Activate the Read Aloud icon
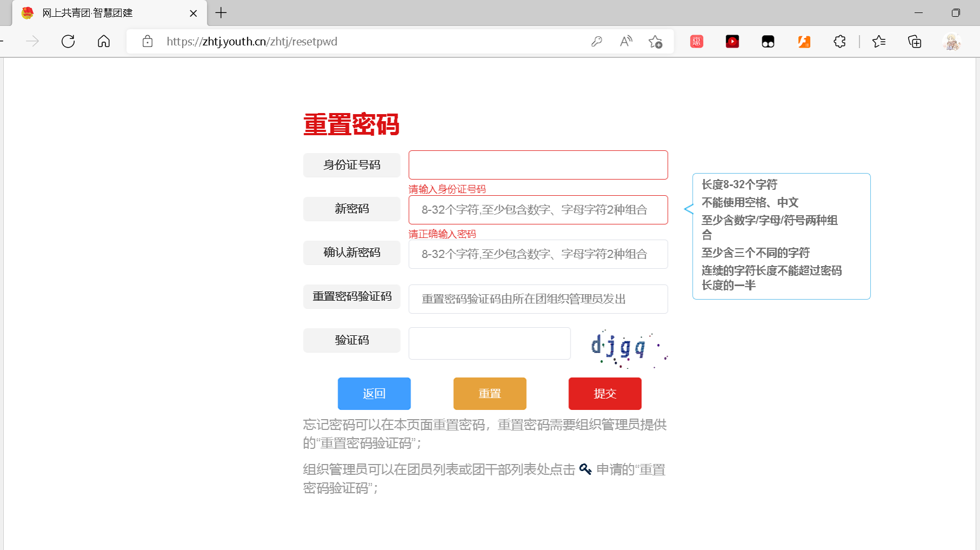Screen dimensions: 980x550 pyautogui.click(x=626, y=42)
